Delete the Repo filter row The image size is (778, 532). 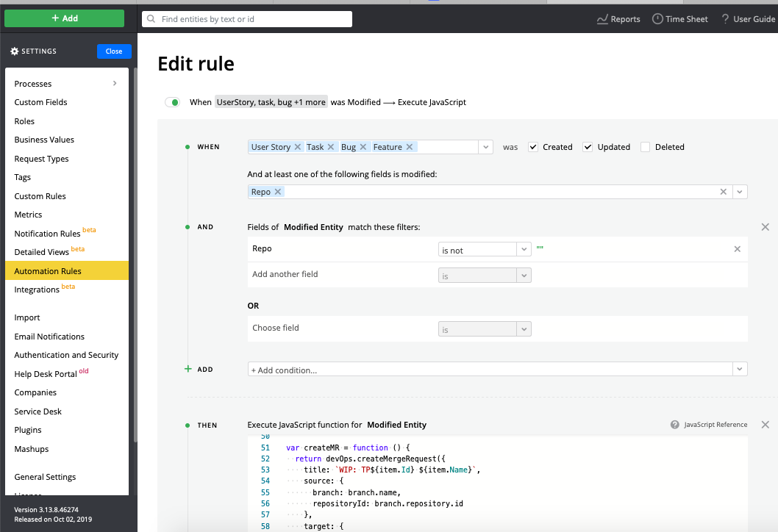click(738, 249)
